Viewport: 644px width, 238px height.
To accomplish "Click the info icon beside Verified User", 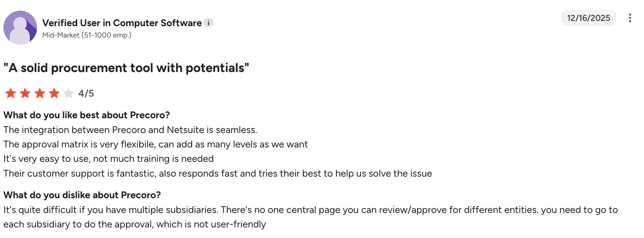I will click(208, 23).
